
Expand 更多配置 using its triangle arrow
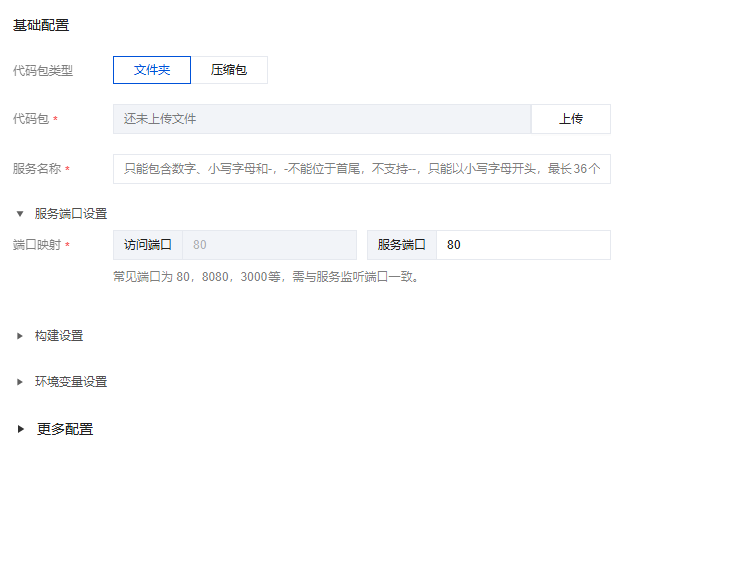[x=20, y=429]
